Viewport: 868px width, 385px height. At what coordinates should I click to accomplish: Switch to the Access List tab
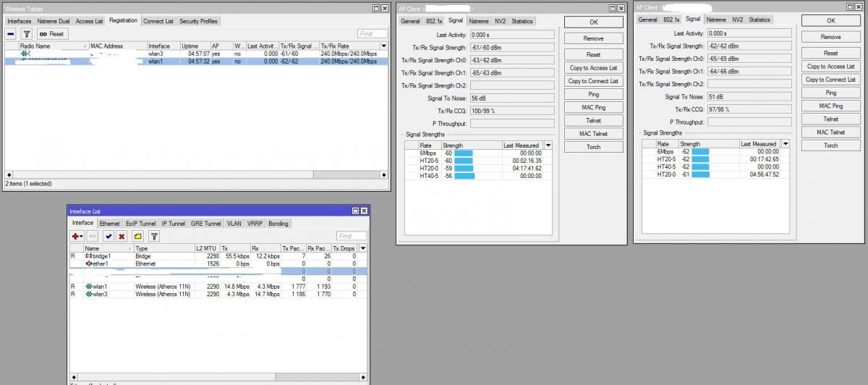(89, 22)
